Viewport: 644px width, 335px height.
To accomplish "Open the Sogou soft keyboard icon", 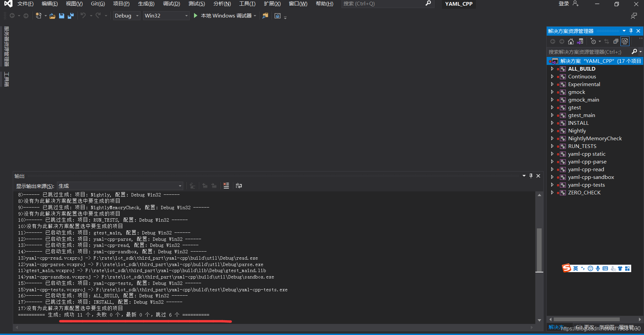I will (x=605, y=268).
